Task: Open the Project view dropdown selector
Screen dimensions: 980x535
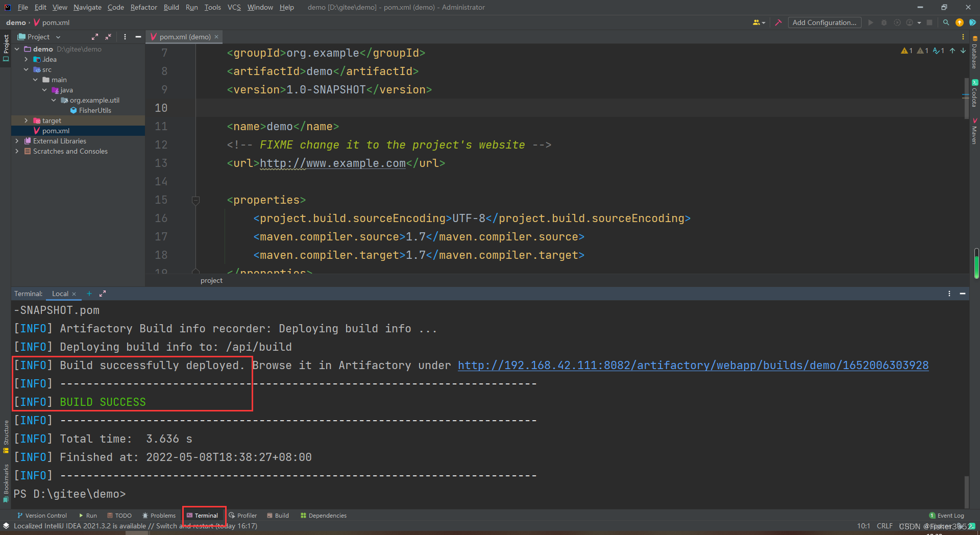Action: point(39,37)
